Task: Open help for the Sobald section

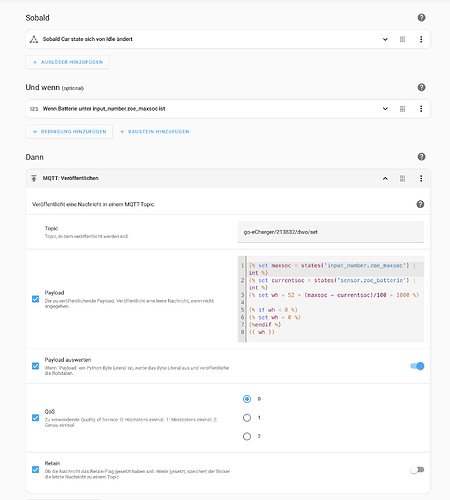Action: point(421,18)
